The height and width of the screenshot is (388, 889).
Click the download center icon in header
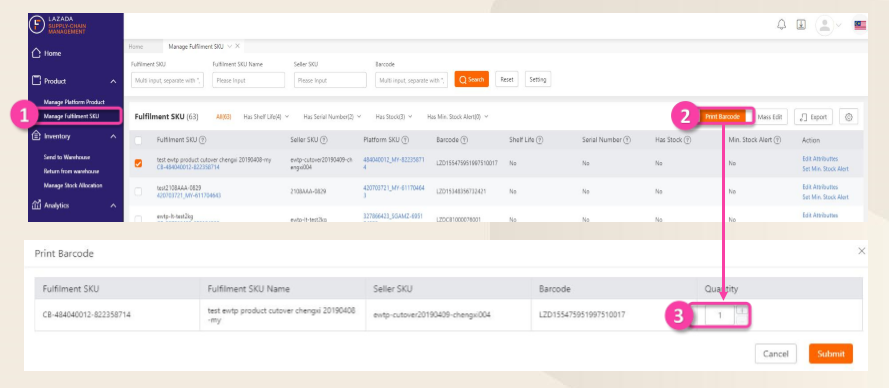(x=801, y=25)
